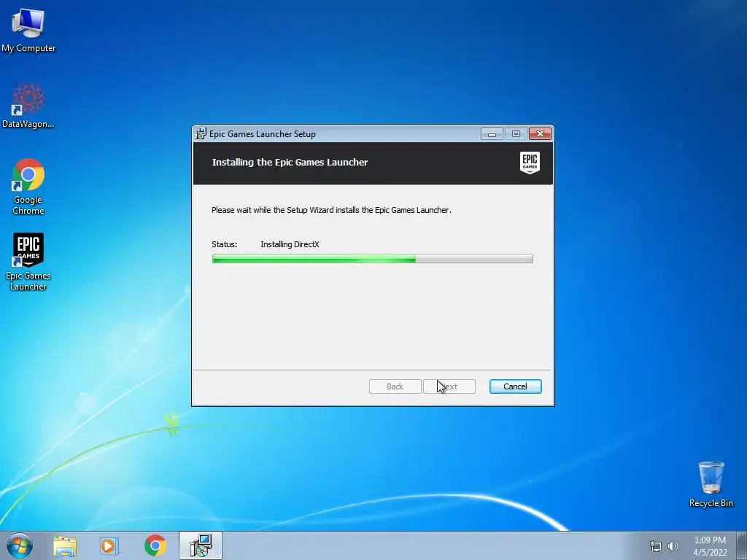Viewport: 747px width, 560px height.
Task: Click the Epic Games logo in installer header
Action: [x=530, y=163]
